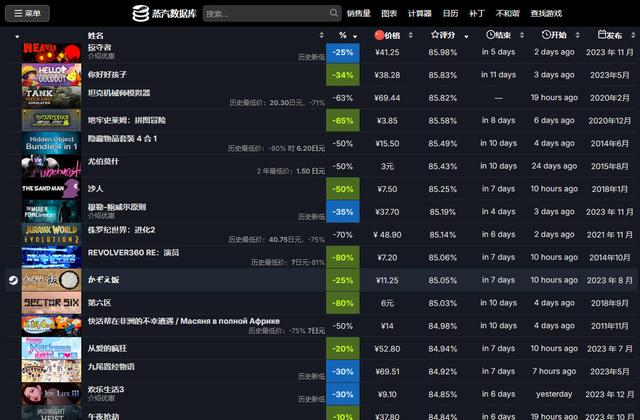Viewport: 640px width, 420px height.
Task: Open かぞえ飯 rice bowl thumbnail
Action: point(51,280)
